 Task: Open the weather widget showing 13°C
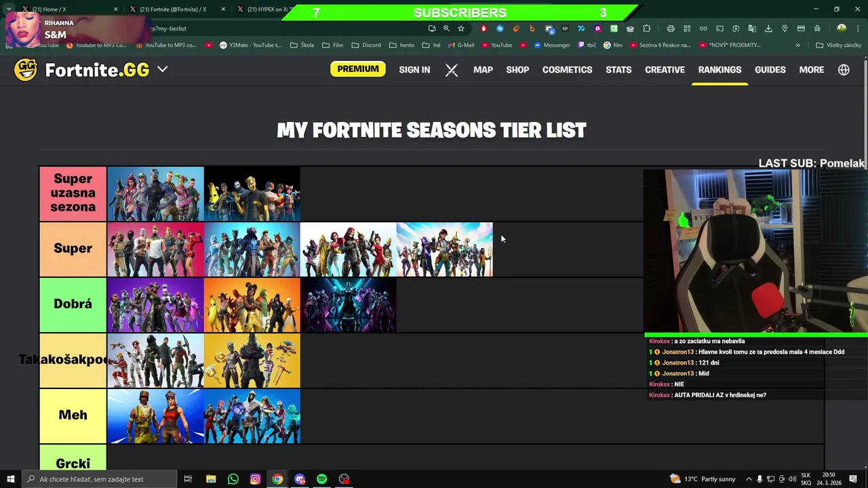pos(703,479)
